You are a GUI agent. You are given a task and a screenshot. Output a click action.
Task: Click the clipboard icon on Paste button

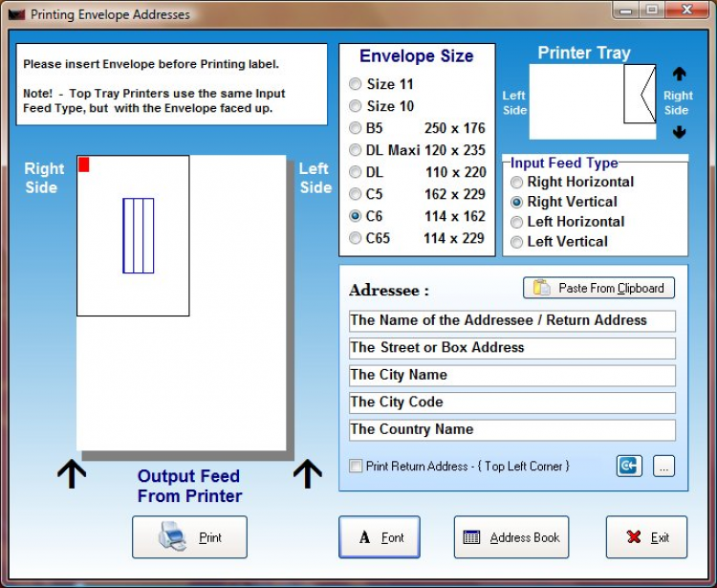tap(542, 288)
